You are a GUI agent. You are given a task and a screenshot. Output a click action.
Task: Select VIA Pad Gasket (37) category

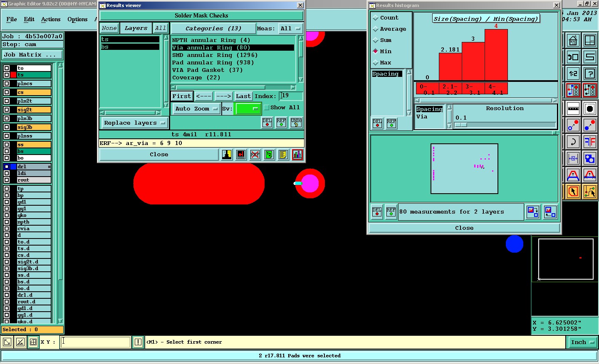tap(207, 70)
